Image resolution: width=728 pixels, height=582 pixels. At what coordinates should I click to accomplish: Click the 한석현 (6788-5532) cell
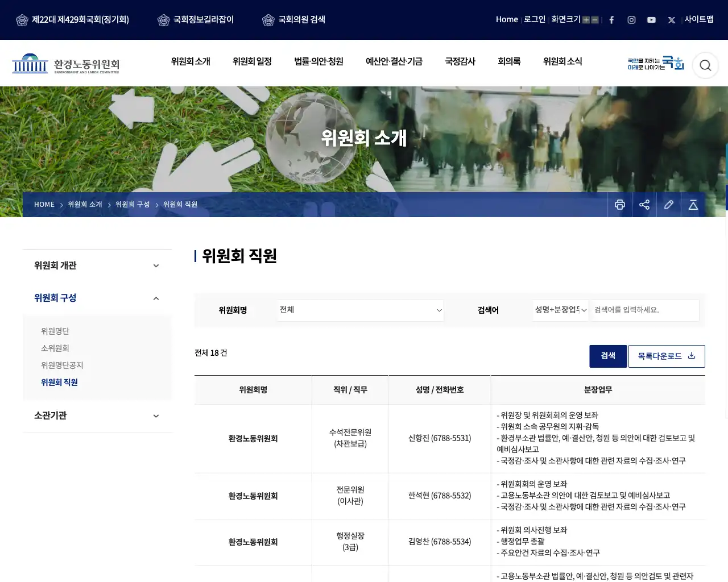(x=440, y=496)
